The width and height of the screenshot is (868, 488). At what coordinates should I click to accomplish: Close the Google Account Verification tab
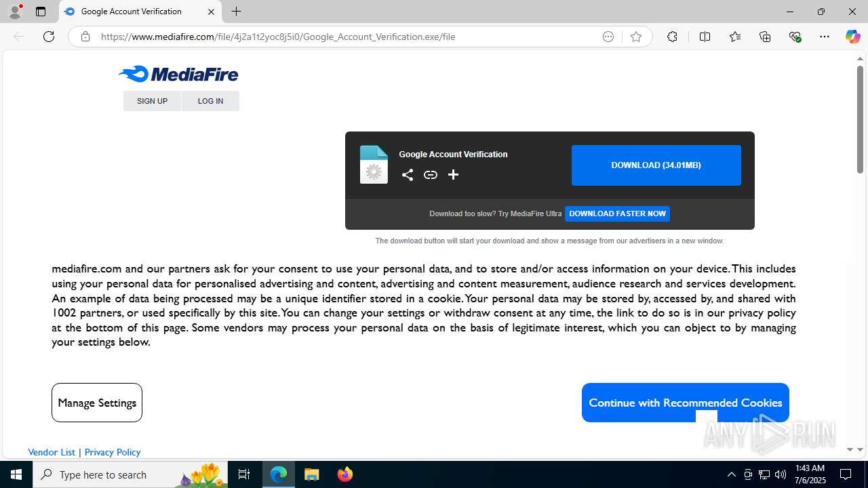(x=211, y=12)
